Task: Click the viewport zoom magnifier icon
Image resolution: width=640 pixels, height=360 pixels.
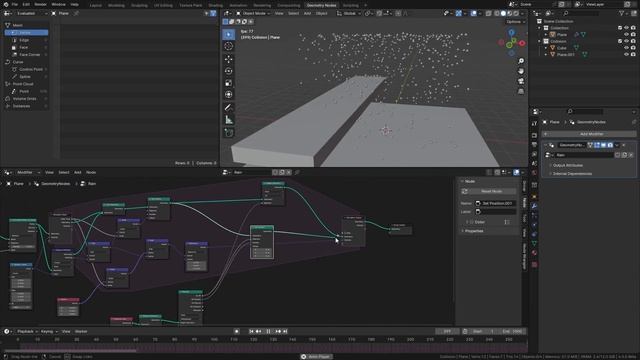Action: pyautogui.click(x=521, y=61)
